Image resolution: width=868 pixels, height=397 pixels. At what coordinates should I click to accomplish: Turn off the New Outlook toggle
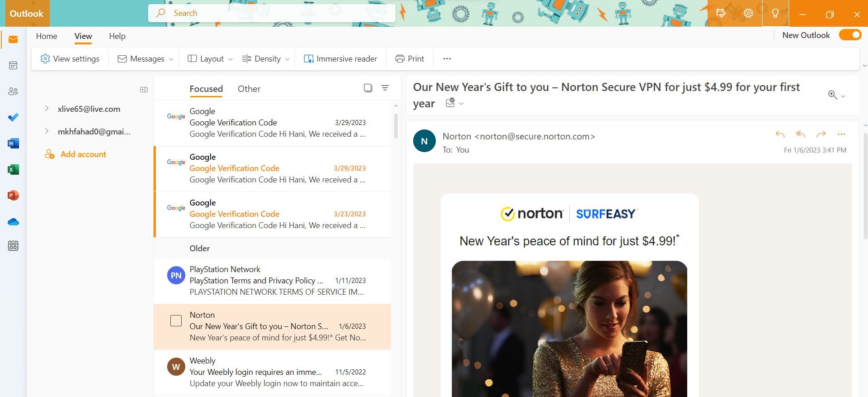click(x=850, y=35)
